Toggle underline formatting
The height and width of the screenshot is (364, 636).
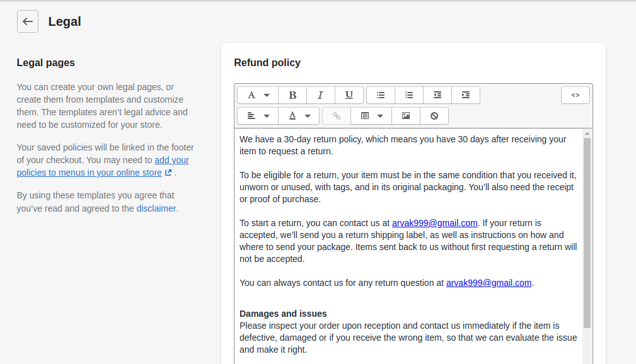[x=349, y=95]
